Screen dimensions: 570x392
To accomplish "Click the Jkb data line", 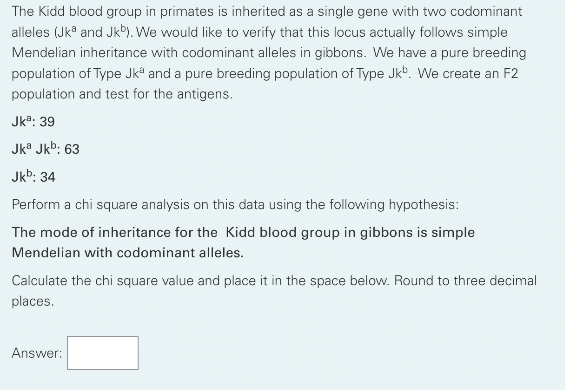I will pos(33,177).
